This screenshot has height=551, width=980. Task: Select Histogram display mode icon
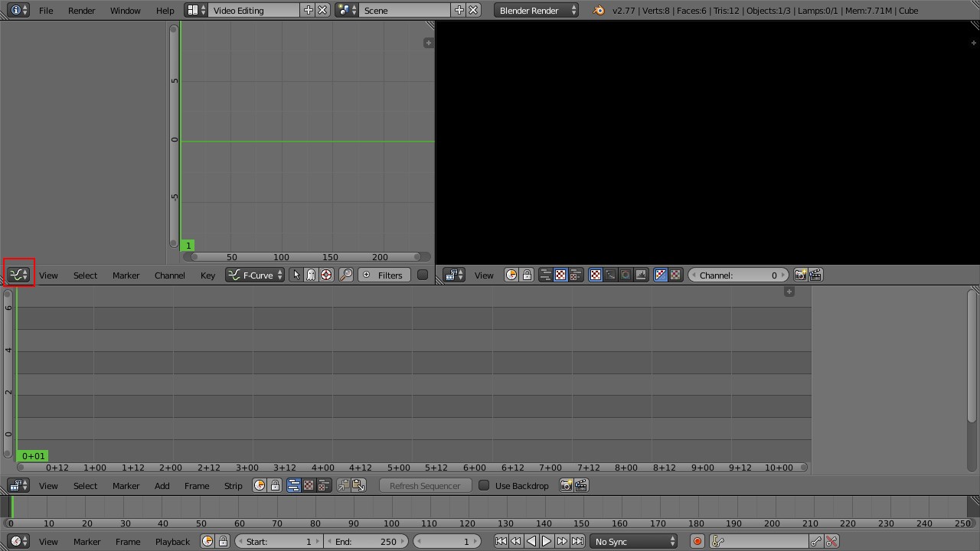[x=641, y=275]
